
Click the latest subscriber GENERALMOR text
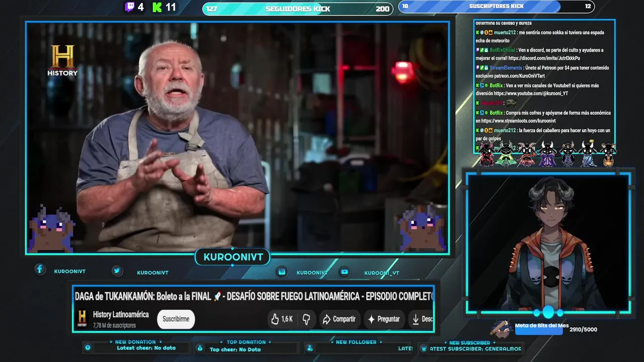point(475,348)
